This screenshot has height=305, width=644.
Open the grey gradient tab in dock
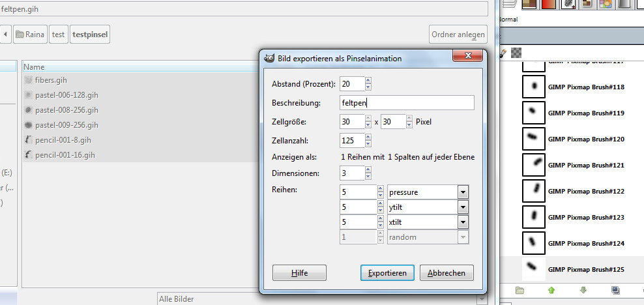pyautogui.click(x=624, y=4)
